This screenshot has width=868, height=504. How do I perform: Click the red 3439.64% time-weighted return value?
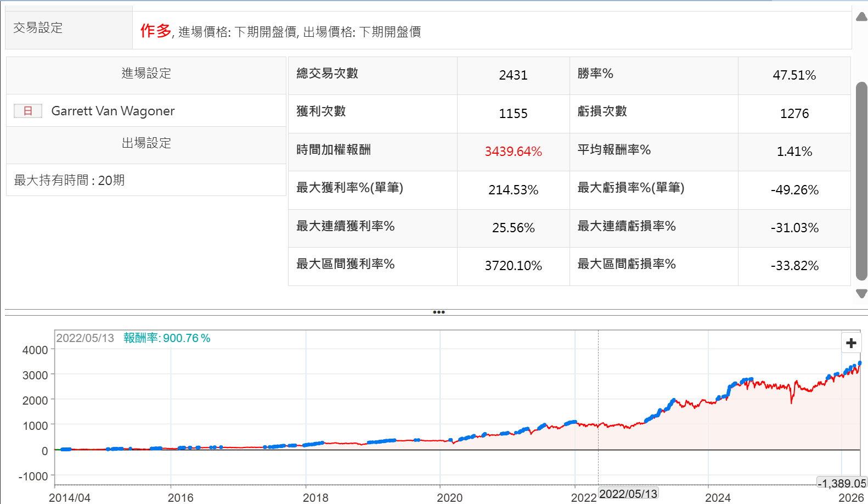click(513, 152)
